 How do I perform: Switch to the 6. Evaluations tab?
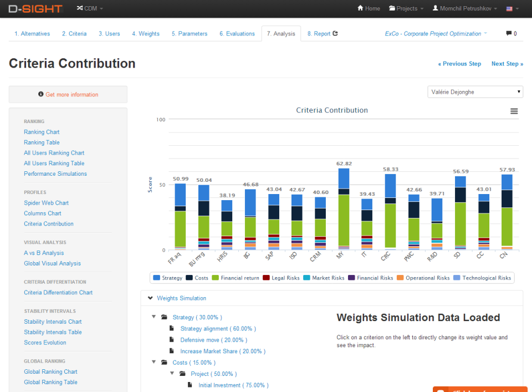pos(237,33)
